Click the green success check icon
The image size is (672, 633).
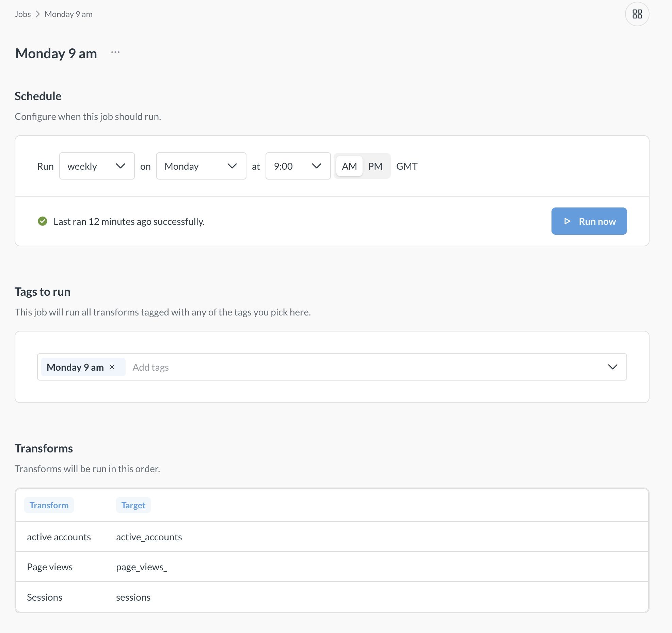pos(43,221)
